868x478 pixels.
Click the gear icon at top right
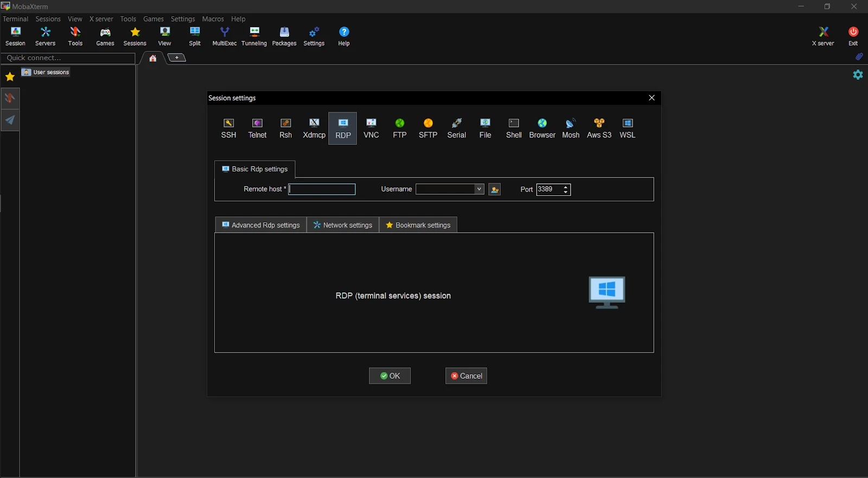[858, 75]
